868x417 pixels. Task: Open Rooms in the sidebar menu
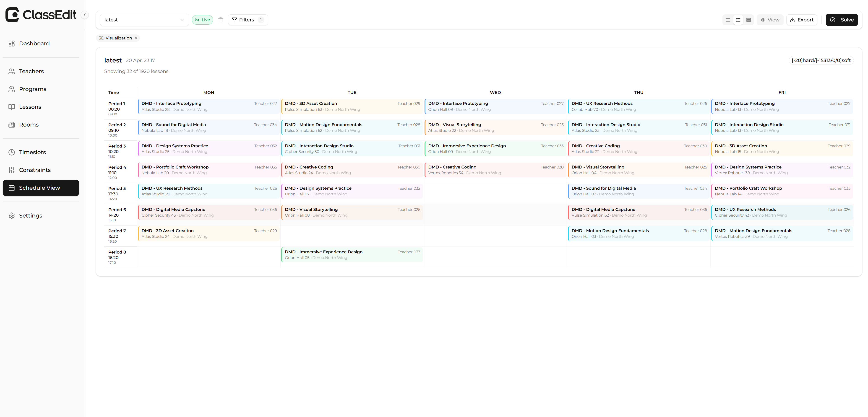point(29,125)
